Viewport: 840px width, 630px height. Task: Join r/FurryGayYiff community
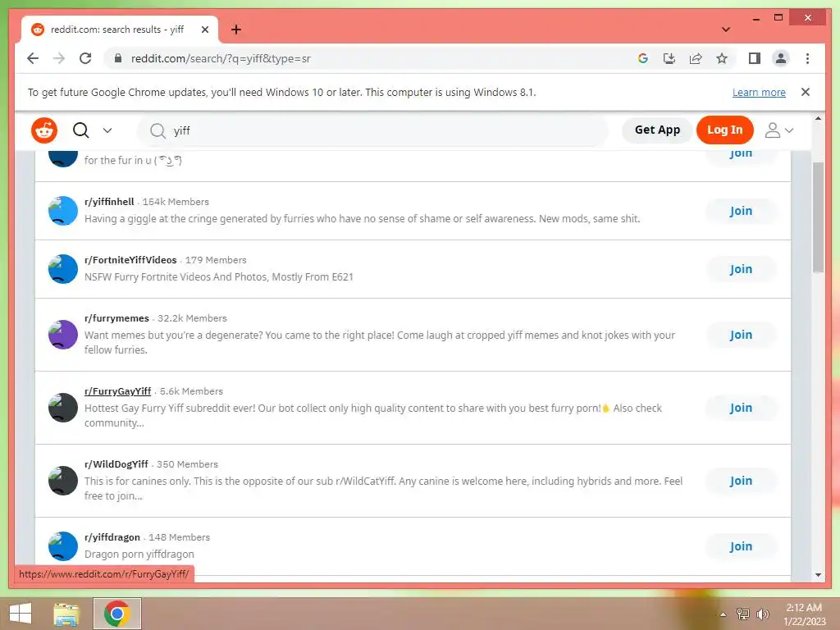pos(741,408)
